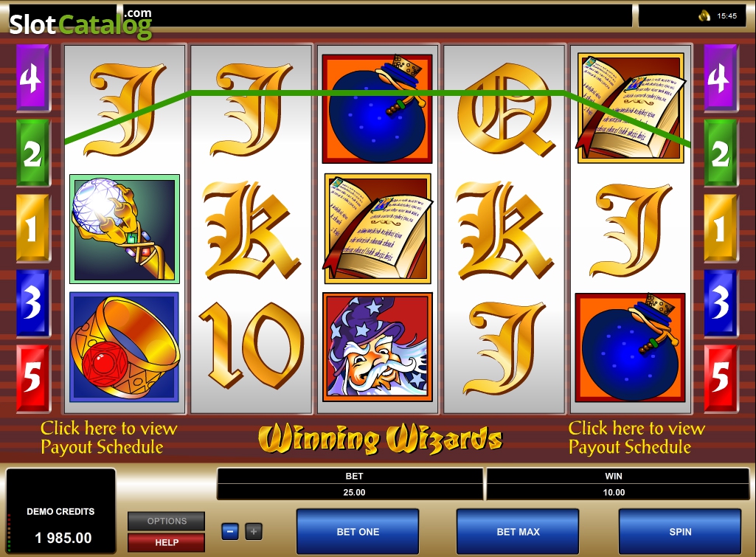This screenshot has height=557, width=756.
Task: Open the HELP menu
Action: click(167, 542)
